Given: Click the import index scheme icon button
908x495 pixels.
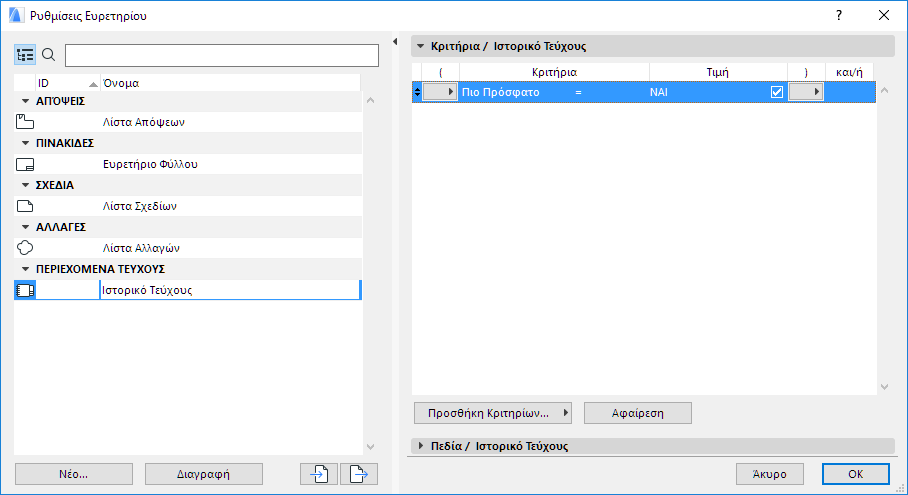Looking at the screenshot, I should click(319, 474).
